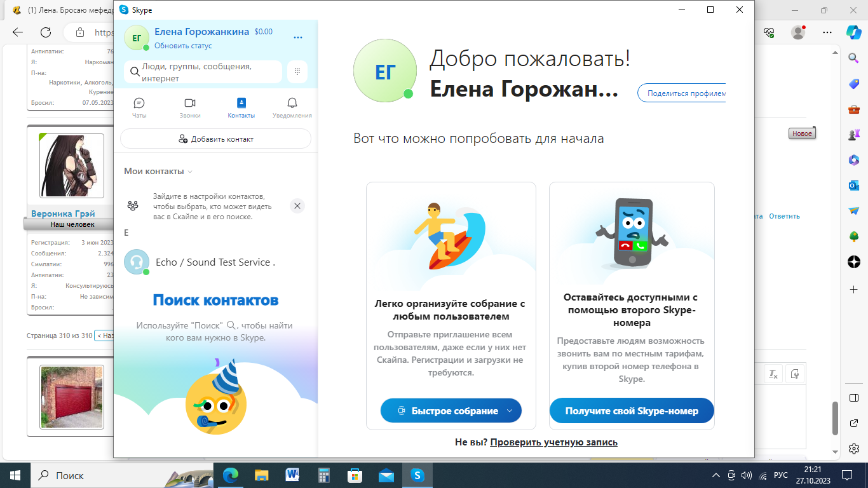The height and width of the screenshot is (488, 868).
Task: Click the red garage door avatar thumbnail
Action: click(x=72, y=396)
